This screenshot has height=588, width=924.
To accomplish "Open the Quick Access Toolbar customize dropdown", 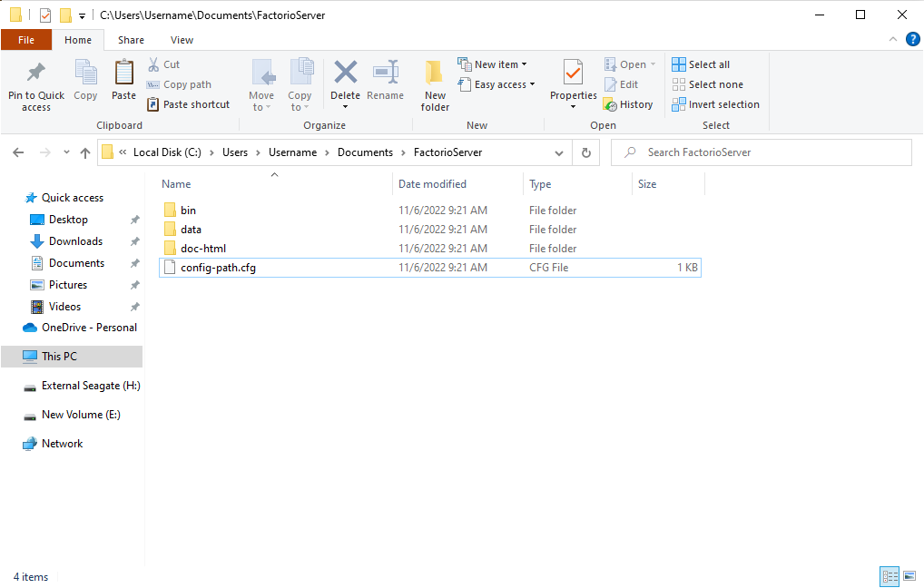I will coord(82,16).
